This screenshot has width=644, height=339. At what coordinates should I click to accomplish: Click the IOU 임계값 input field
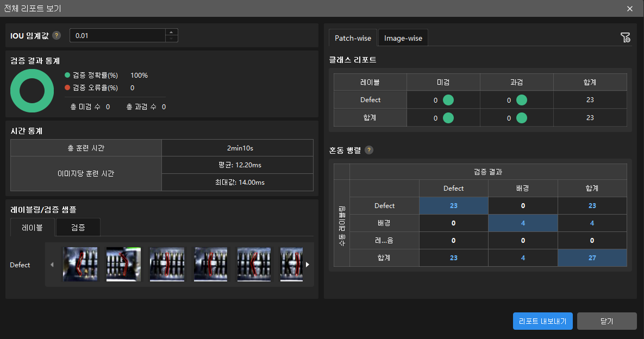(x=117, y=36)
